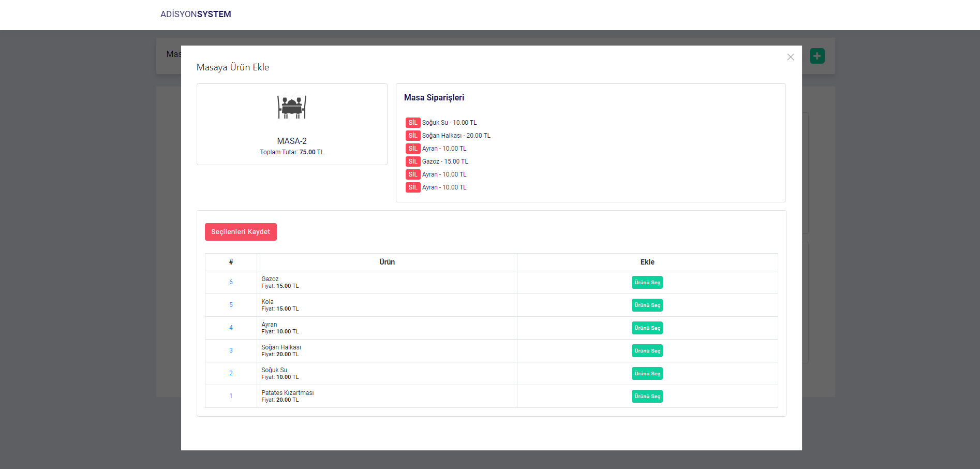Click product ID 3 in table
980x469 pixels.
[231, 350]
